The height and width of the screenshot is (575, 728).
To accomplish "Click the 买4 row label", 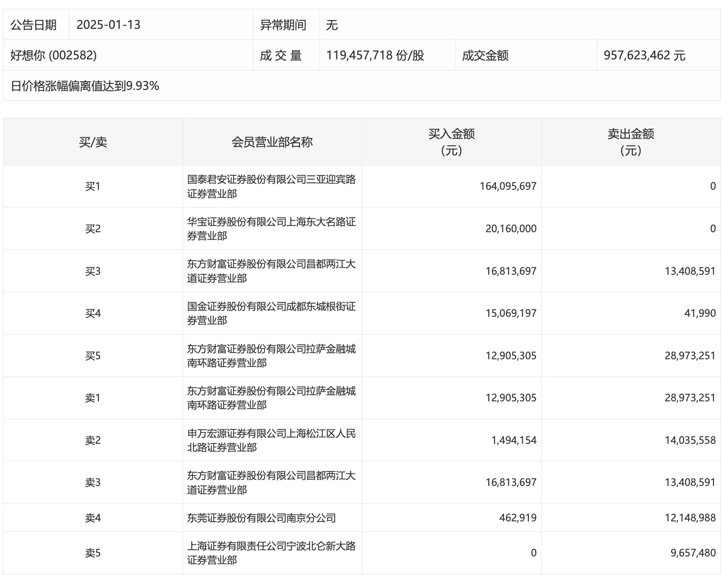I will (93, 313).
